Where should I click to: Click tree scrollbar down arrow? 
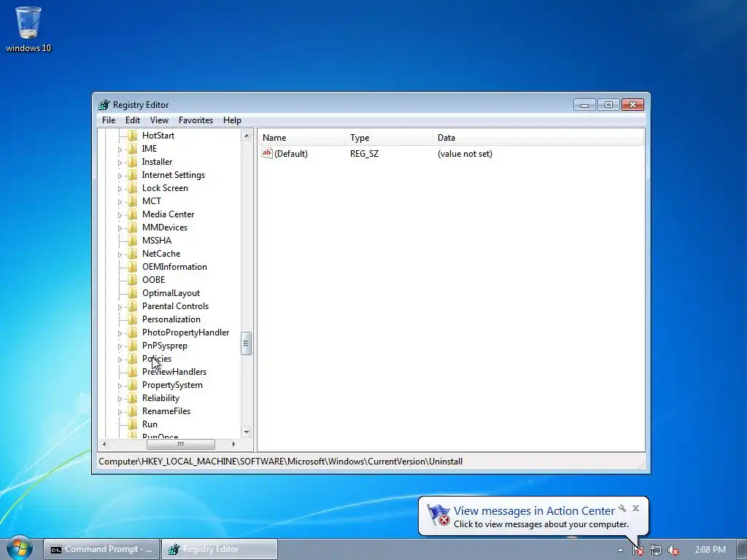(x=247, y=432)
